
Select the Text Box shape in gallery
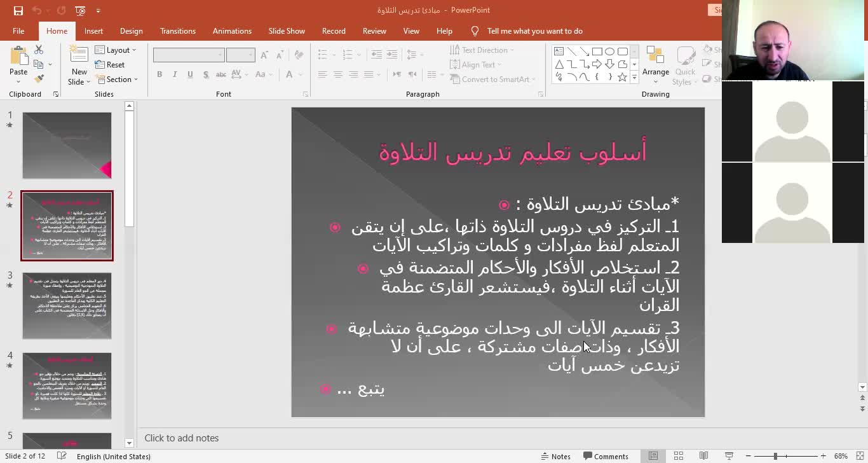(x=559, y=52)
